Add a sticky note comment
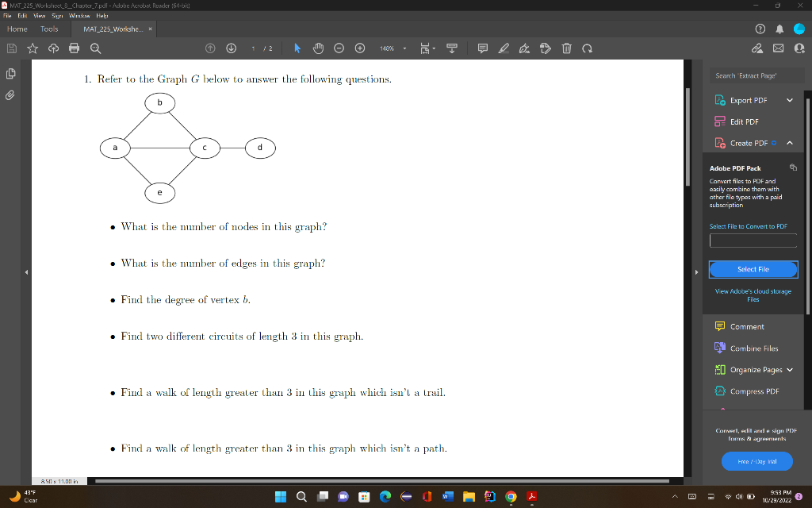Viewport: 812px width, 508px height. (483, 48)
